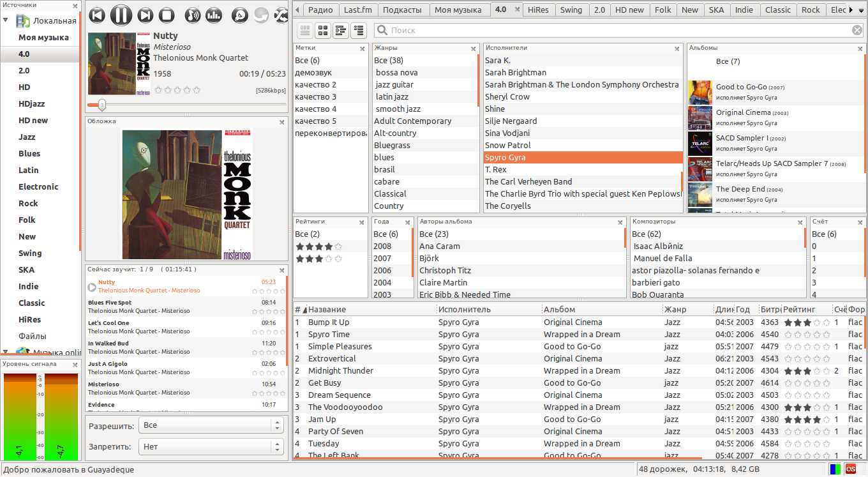Select 'Jazz' in the sources sidebar
This screenshot has height=477, width=868.
27,137
